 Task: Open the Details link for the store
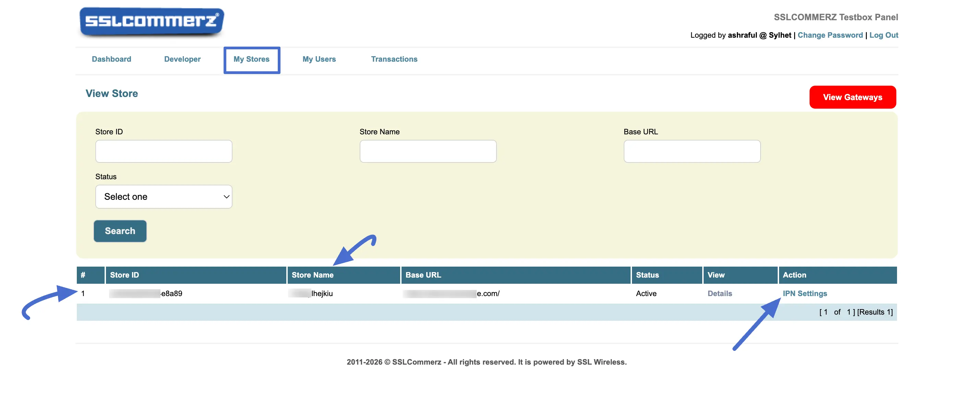pyautogui.click(x=720, y=293)
